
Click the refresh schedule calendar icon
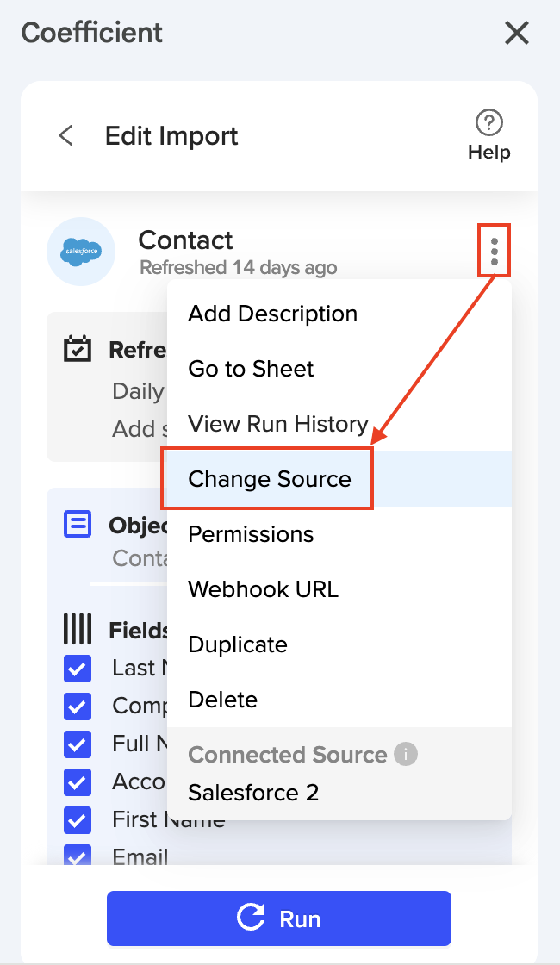78,350
